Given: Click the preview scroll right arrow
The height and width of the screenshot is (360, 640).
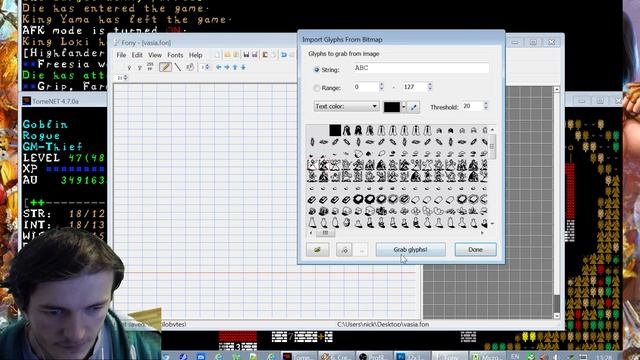Looking at the screenshot, I should pos(482,233).
